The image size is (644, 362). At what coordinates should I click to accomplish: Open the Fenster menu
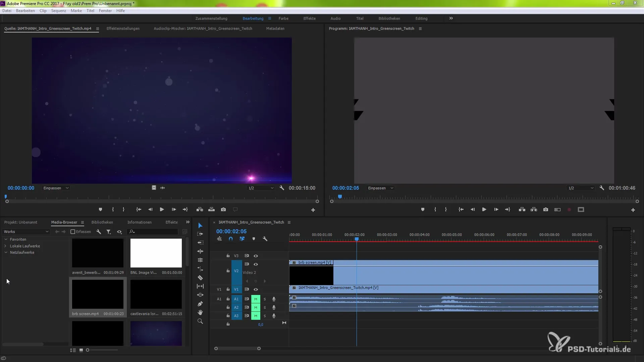point(105,11)
